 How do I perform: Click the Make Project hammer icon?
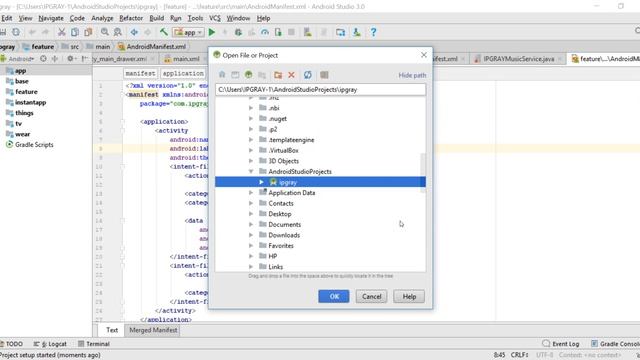click(164, 32)
